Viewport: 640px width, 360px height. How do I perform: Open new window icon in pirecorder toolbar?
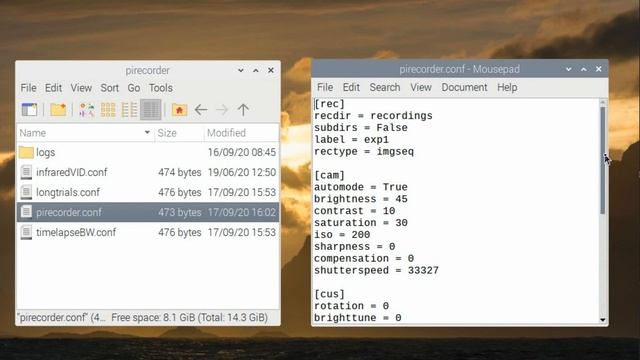[x=29, y=110]
